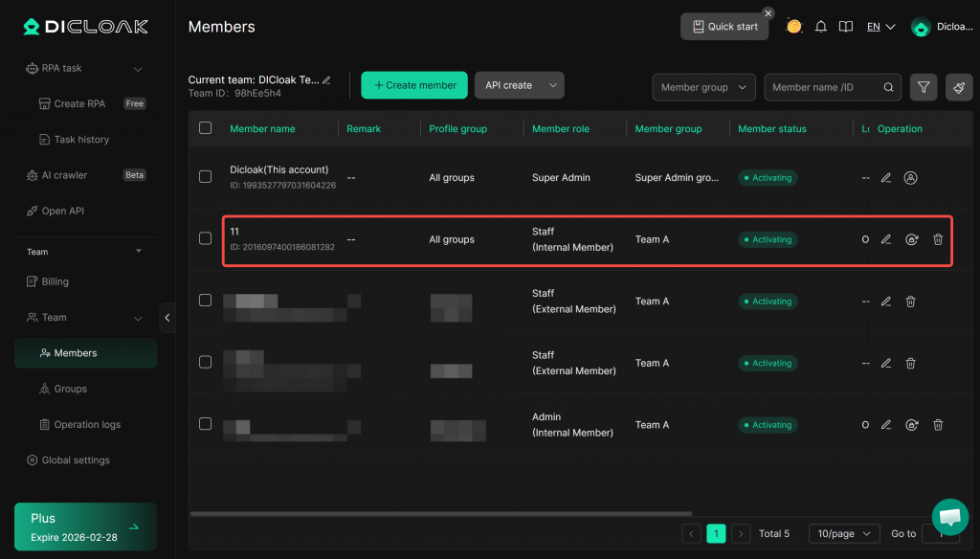This screenshot has height=559, width=980.
Task: Open the chat support bubble icon
Action: [949, 517]
